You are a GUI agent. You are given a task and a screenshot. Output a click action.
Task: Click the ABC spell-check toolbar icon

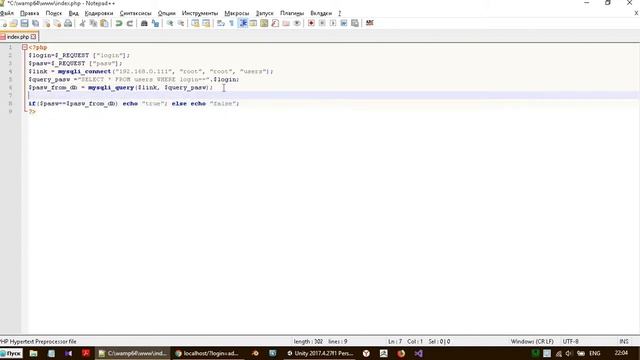[x=370, y=23]
